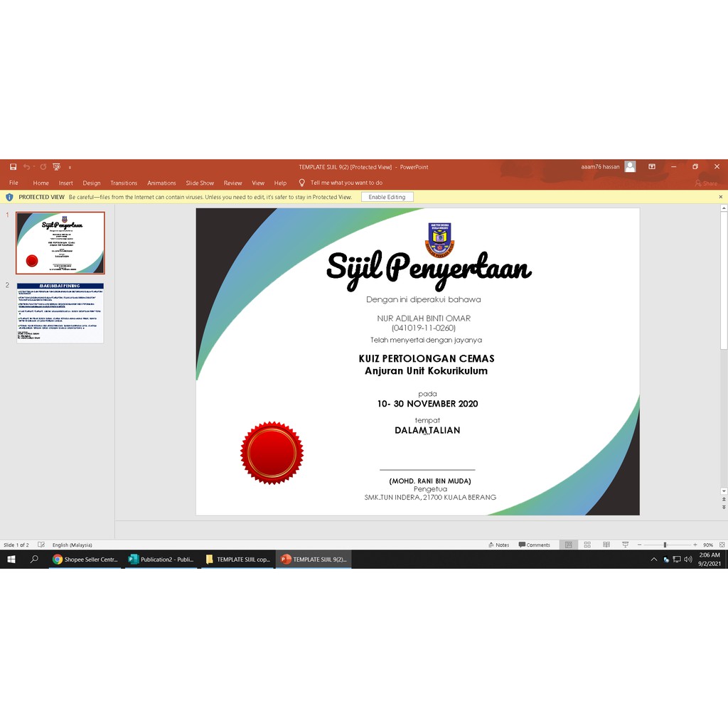Select the Reading View icon

pos(606,545)
